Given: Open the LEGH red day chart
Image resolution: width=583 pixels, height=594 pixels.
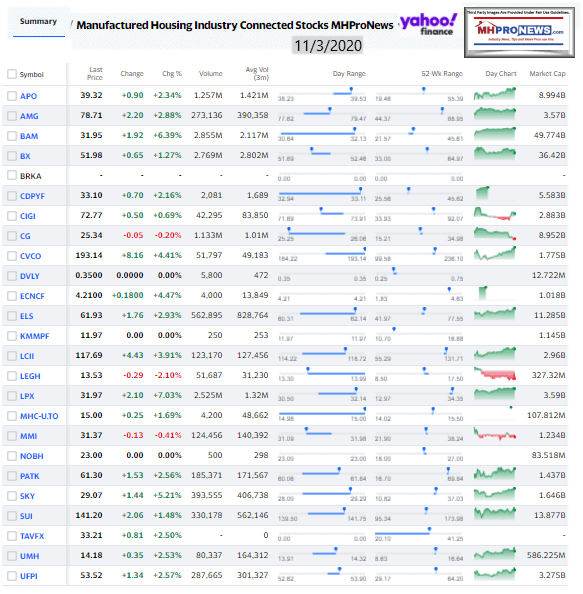Looking at the screenshot, I should click(x=495, y=374).
